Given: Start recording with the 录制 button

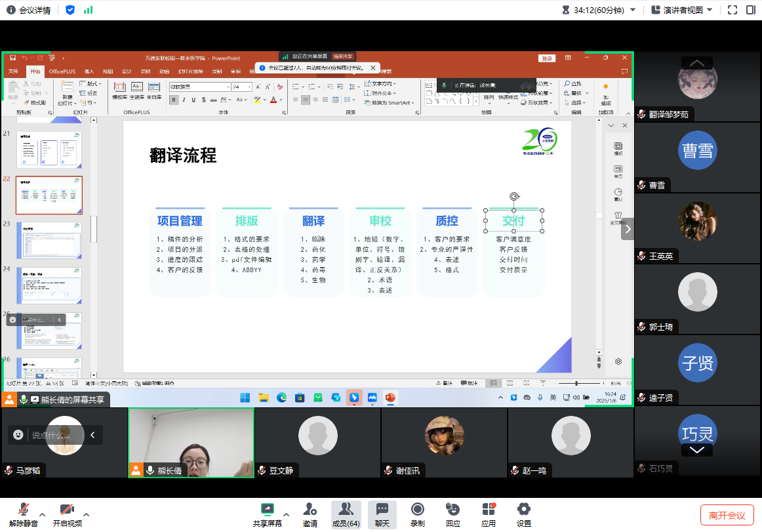Looking at the screenshot, I should 417,514.
